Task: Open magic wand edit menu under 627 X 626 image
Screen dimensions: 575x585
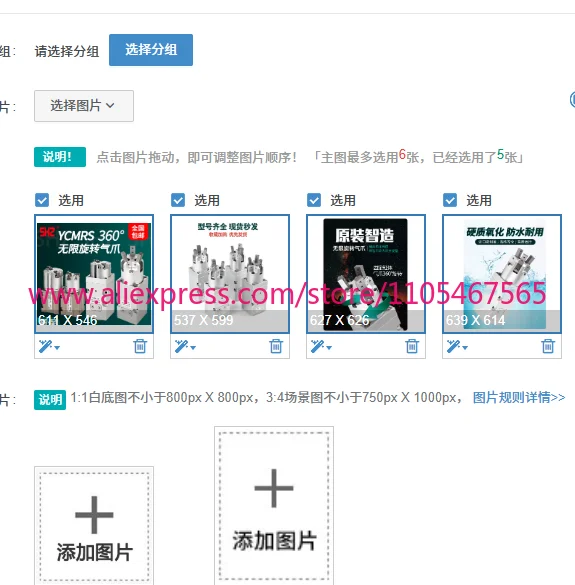Action: pyautogui.click(x=321, y=347)
